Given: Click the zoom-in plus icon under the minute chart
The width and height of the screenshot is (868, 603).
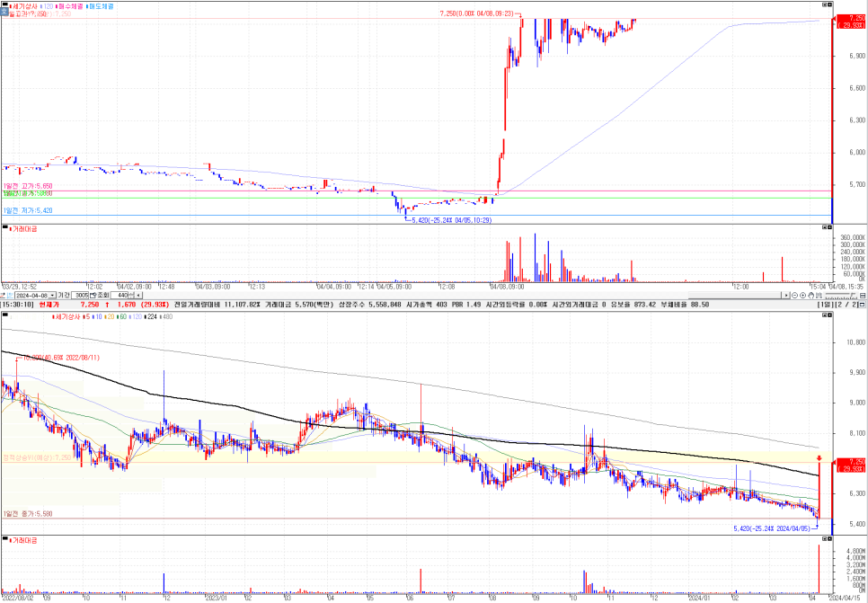Looking at the screenshot, I should click(x=802, y=296).
